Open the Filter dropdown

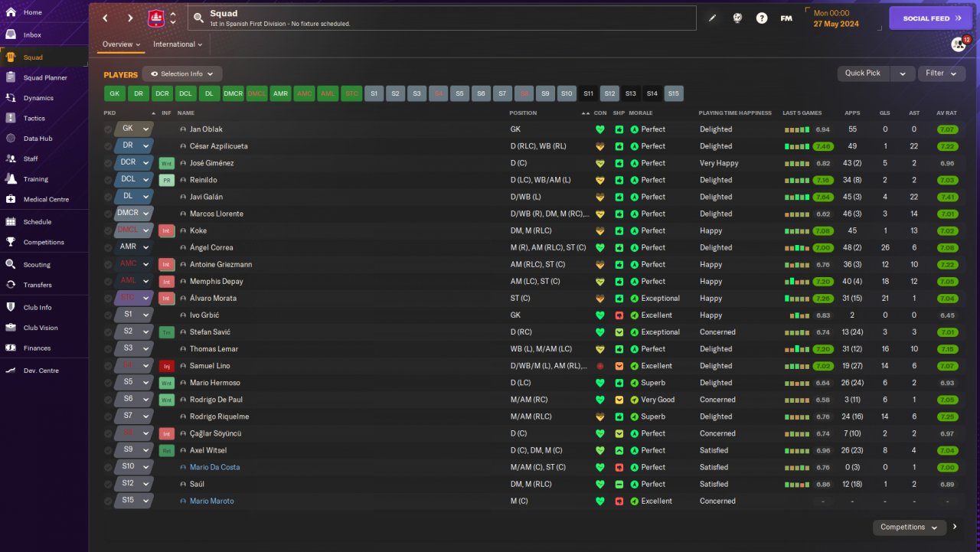(940, 73)
